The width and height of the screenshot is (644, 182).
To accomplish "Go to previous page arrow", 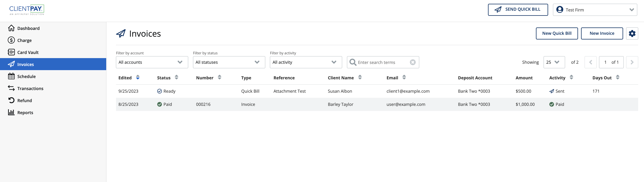I will point(590,62).
